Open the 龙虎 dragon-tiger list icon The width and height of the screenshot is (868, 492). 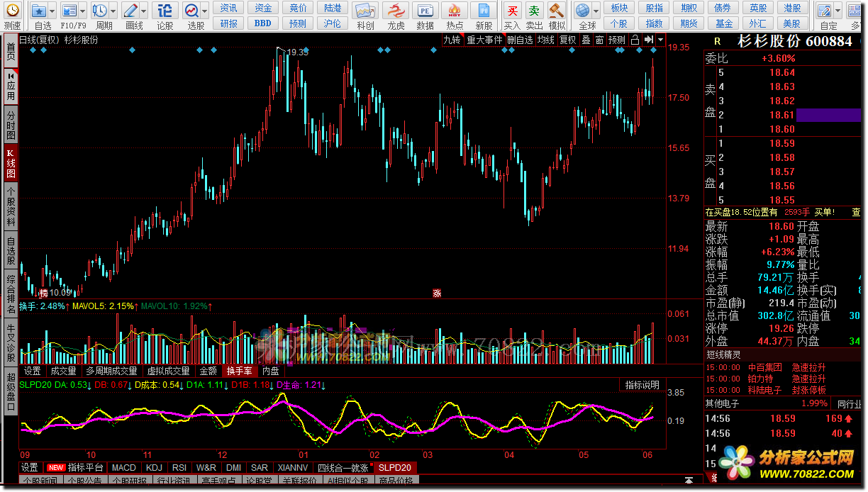pyautogui.click(x=396, y=11)
